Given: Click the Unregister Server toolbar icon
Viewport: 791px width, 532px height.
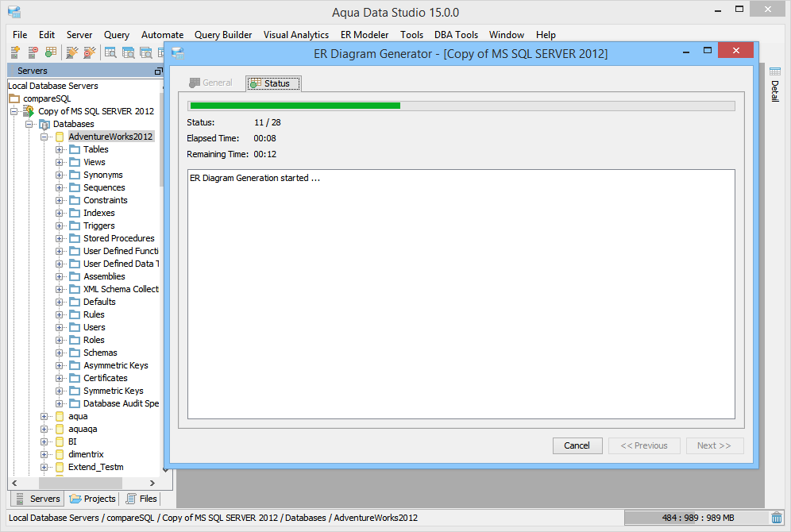Looking at the screenshot, I should click(33, 52).
